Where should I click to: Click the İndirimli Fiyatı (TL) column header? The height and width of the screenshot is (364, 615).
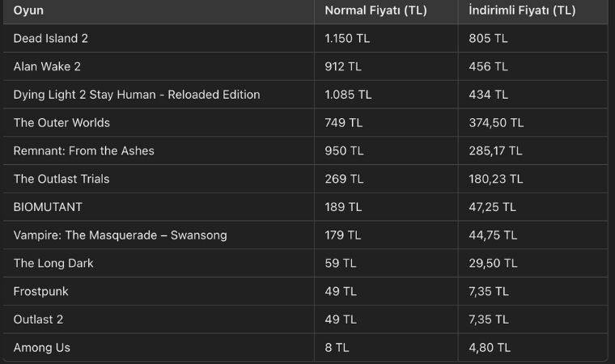point(522,11)
